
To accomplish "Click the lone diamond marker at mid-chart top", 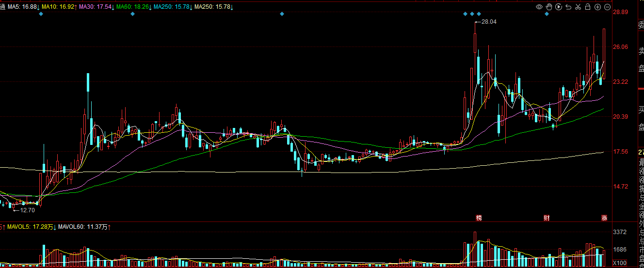I will 282,14.
